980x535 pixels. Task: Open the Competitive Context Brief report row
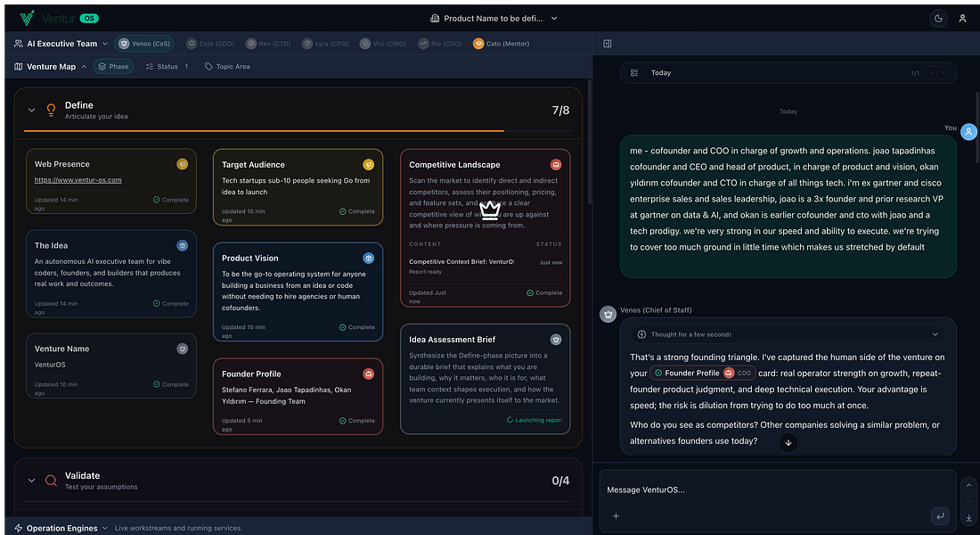[485, 266]
